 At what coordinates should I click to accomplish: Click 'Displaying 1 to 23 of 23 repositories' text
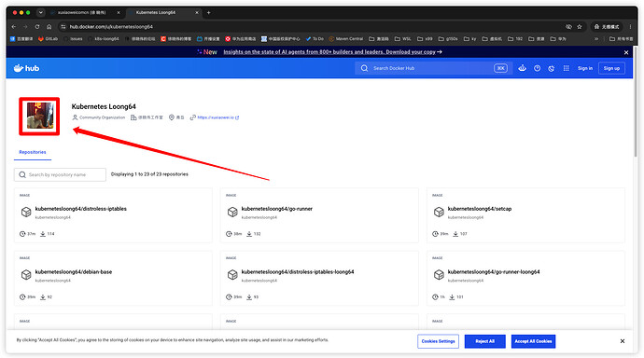pos(149,174)
